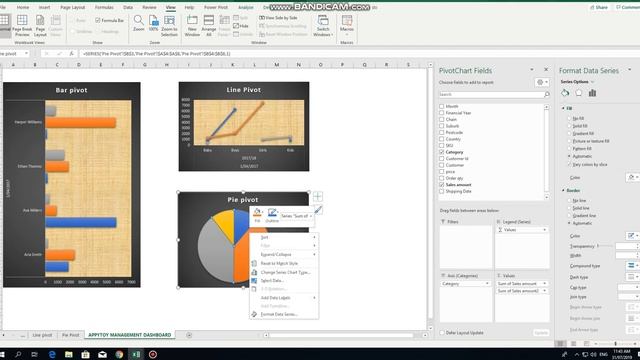Screen dimensions: 640x360
Task: Click Windows search icon on taskbar
Action: [x=18, y=354]
